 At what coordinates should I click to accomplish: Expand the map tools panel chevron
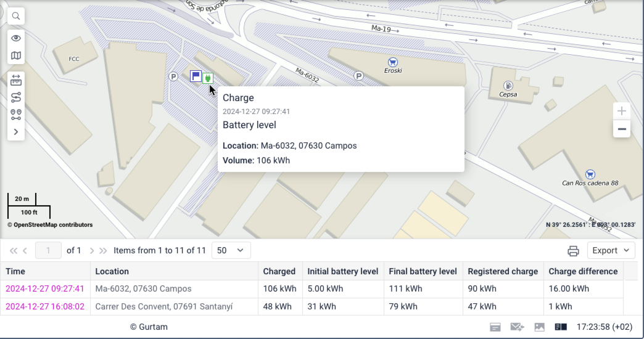[x=16, y=131]
